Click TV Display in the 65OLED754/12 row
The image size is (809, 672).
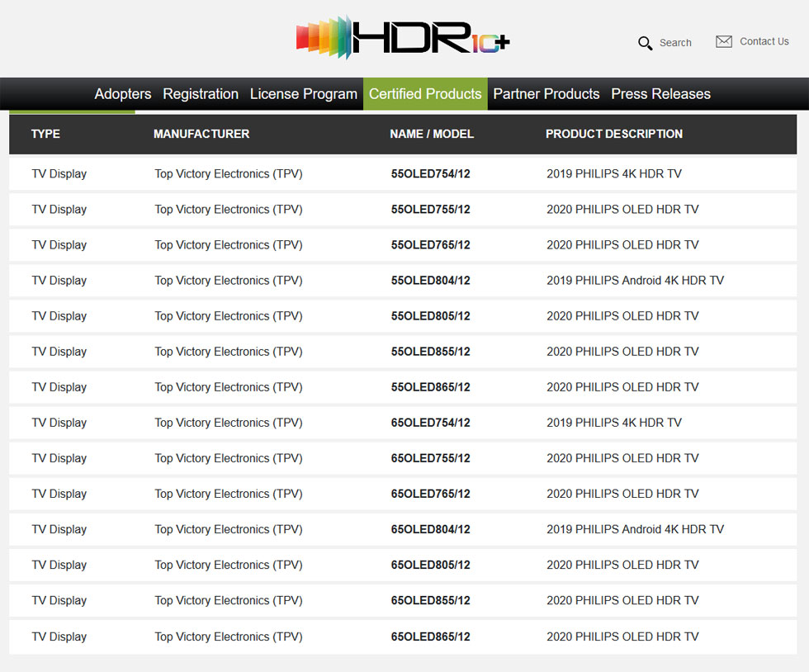(59, 424)
